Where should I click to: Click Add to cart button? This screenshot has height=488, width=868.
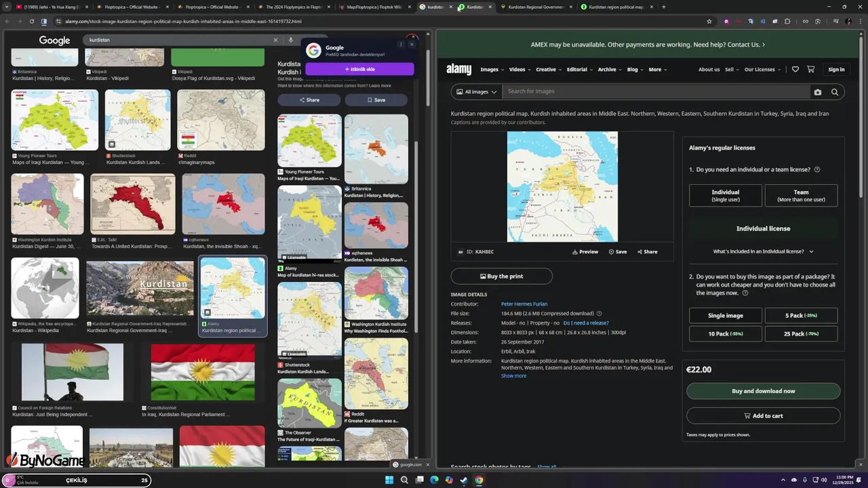point(763,416)
